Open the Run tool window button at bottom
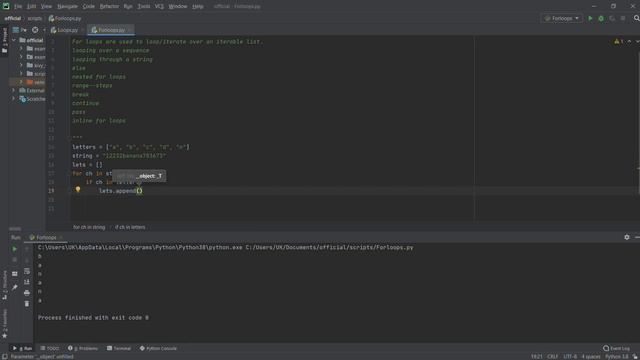The height and width of the screenshot is (360, 640). pyautogui.click(x=22, y=349)
